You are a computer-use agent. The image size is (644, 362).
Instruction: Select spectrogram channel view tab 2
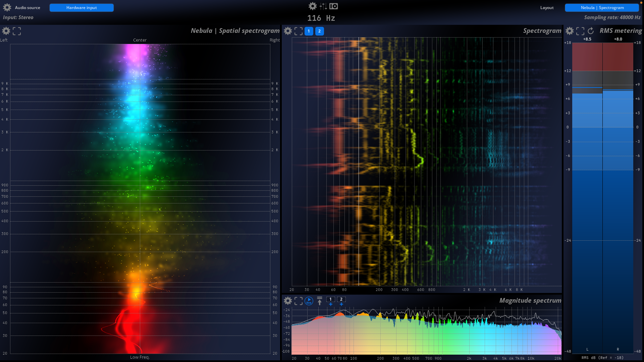click(320, 31)
